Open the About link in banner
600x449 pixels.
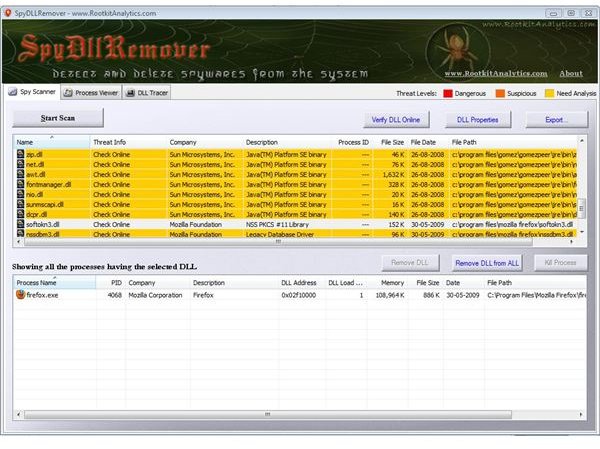[x=571, y=73]
